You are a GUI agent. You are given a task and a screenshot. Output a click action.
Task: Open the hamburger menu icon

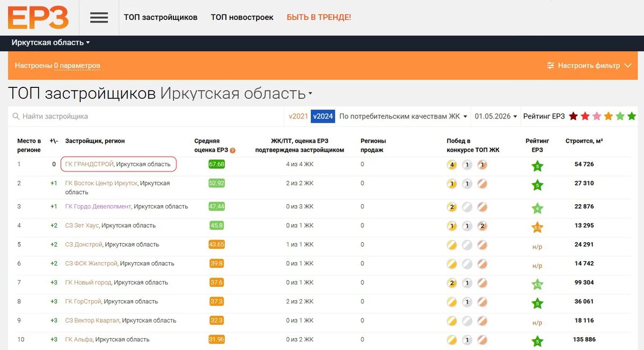point(99,17)
